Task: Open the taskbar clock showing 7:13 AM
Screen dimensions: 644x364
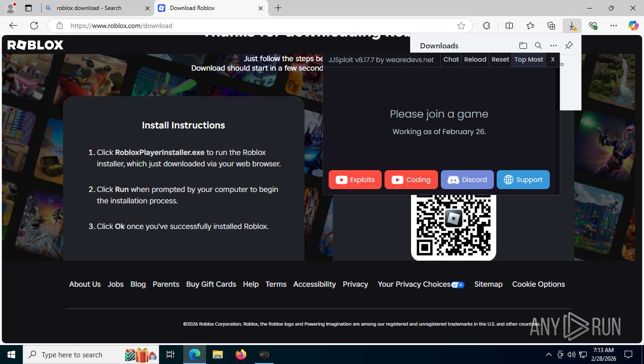Action: tap(603, 355)
